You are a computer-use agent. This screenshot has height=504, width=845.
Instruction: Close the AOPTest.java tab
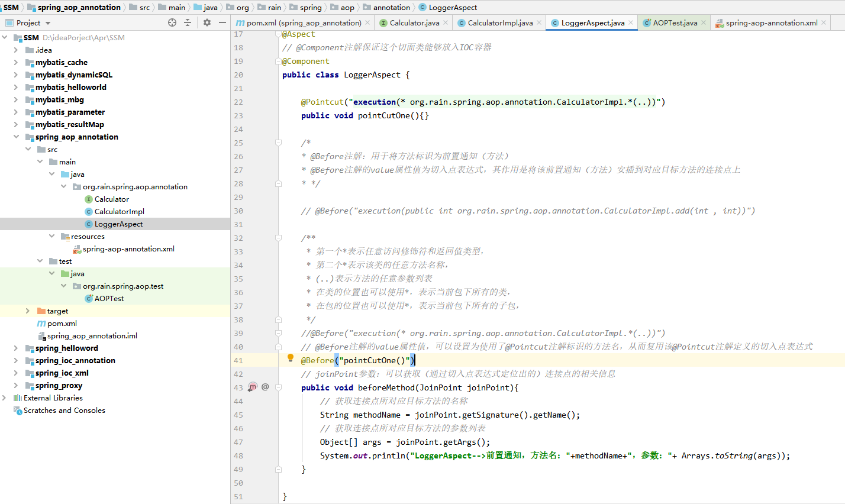coord(704,22)
